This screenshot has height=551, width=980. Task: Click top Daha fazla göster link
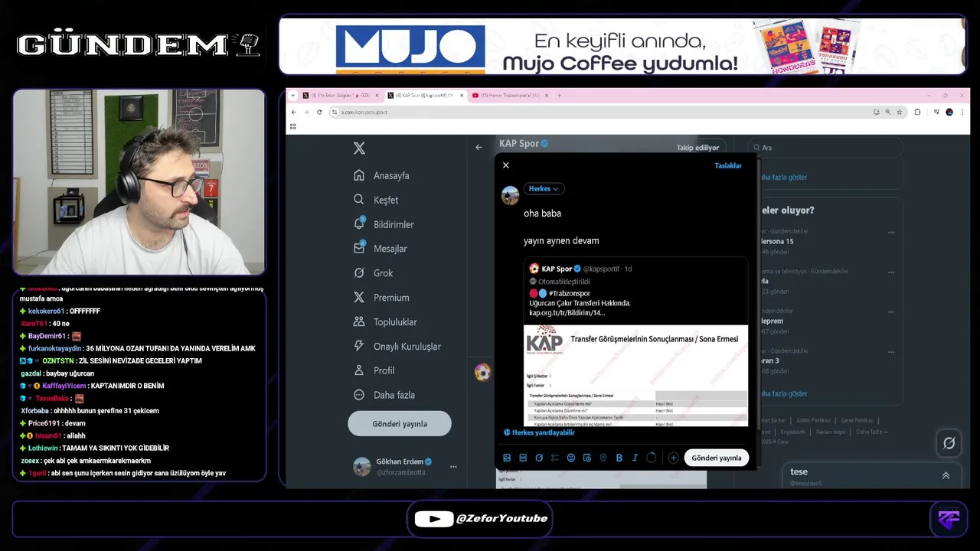pyautogui.click(x=782, y=177)
